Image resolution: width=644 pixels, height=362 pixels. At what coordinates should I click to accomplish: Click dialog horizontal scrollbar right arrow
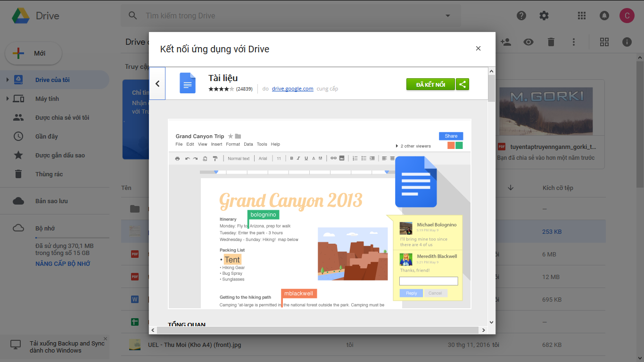point(483,330)
